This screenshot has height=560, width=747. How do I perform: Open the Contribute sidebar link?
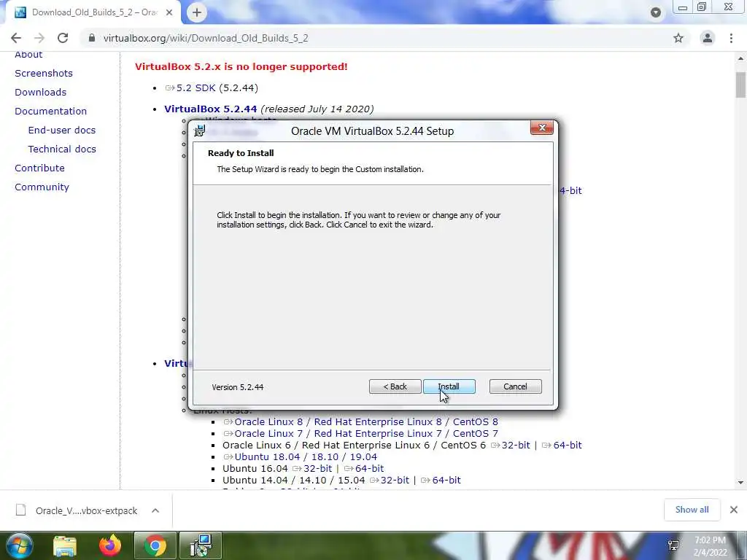tap(39, 168)
